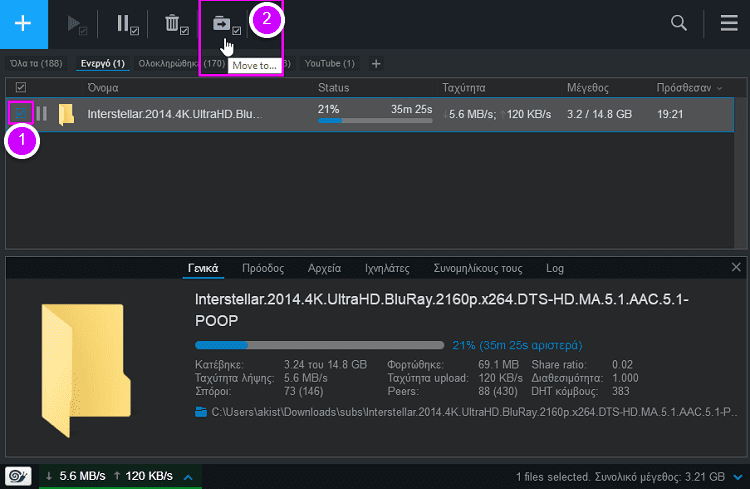Open the hamburger main menu

(x=729, y=23)
